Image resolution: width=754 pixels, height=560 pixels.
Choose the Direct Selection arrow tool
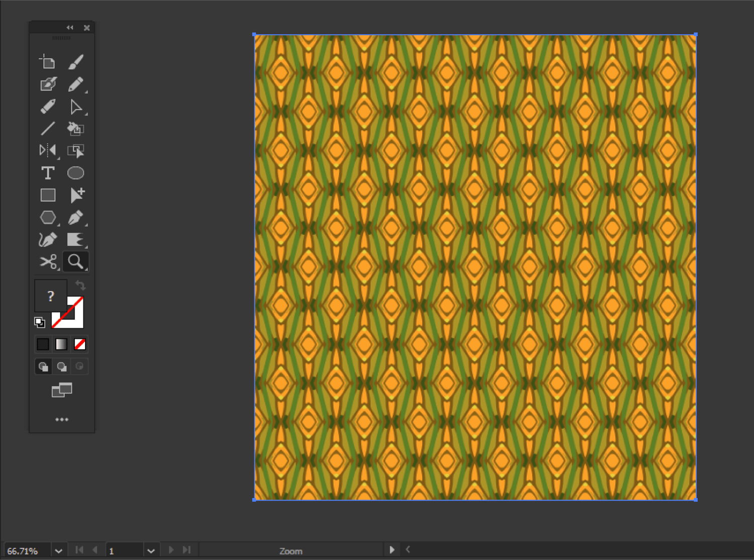pyautogui.click(x=76, y=107)
